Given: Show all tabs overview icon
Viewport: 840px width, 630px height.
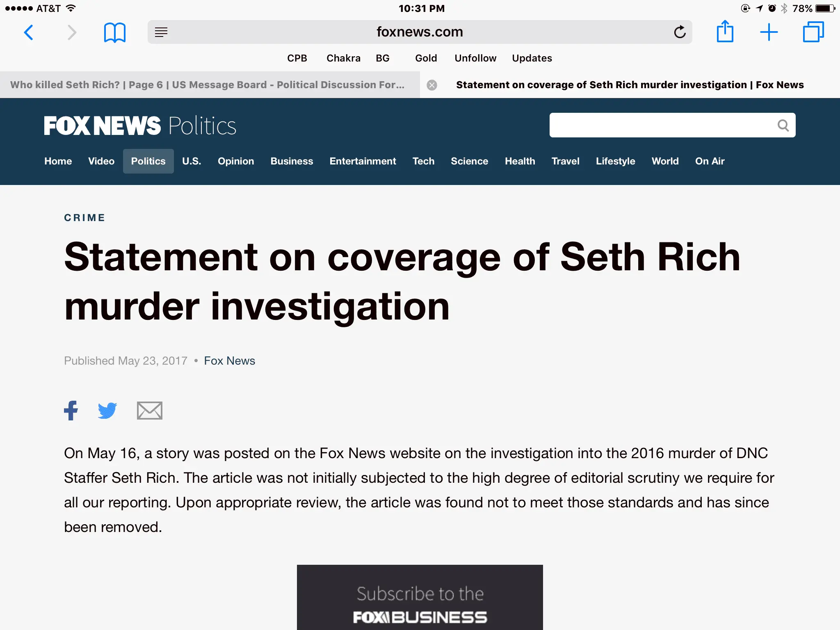Looking at the screenshot, I should pyautogui.click(x=813, y=32).
